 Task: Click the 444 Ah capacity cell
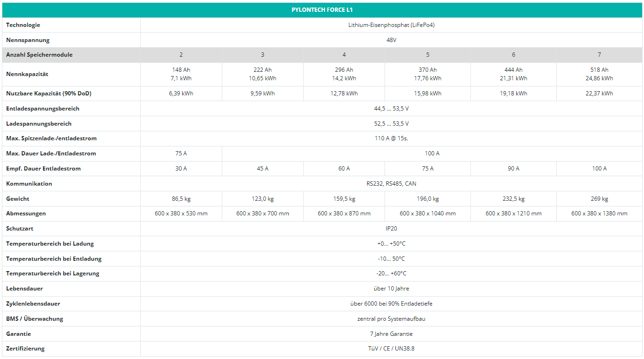[514, 74]
